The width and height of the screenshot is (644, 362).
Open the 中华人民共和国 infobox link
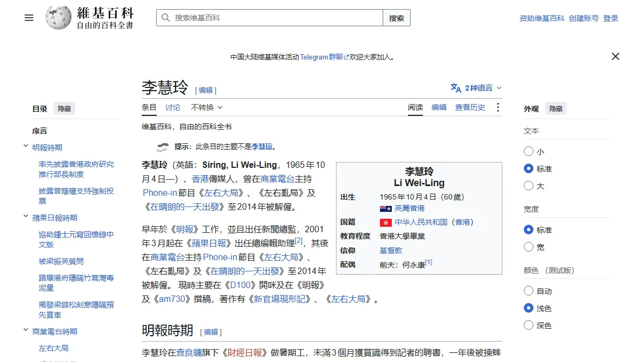click(x=421, y=222)
